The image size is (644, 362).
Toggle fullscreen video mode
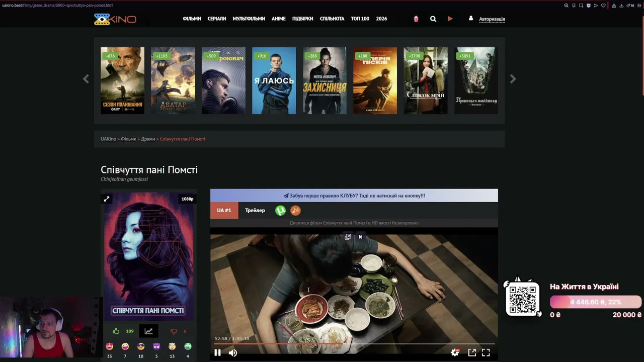tap(486, 352)
